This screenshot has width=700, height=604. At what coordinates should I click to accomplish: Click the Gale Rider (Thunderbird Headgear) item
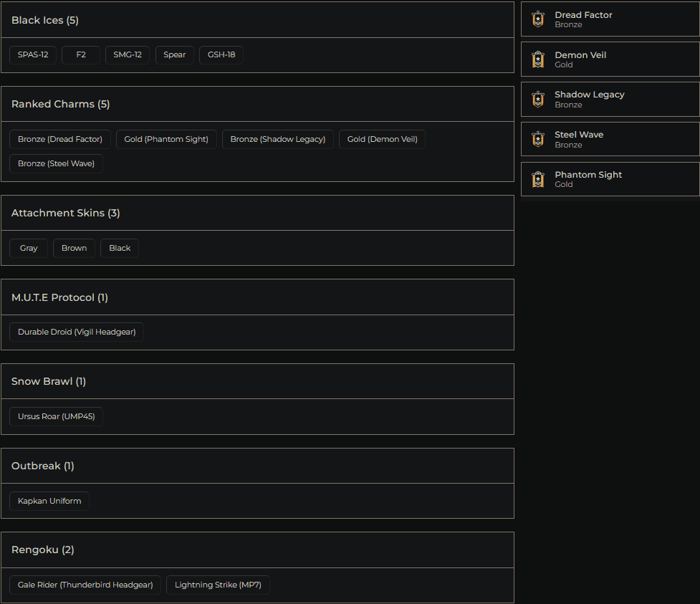[85, 585]
